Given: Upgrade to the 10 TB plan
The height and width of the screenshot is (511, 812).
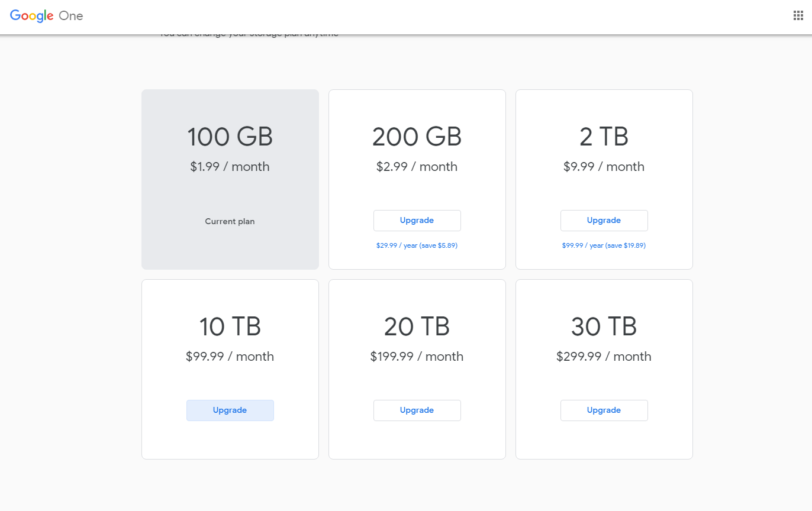Looking at the screenshot, I should tap(230, 410).
